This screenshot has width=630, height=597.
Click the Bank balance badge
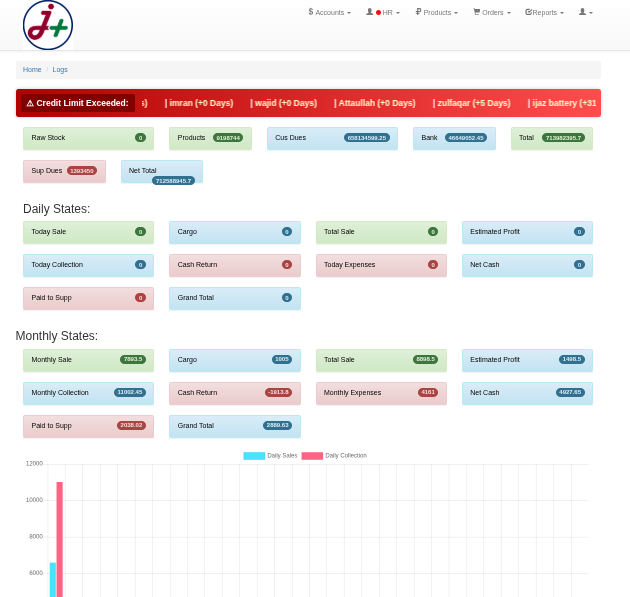[x=466, y=138]
